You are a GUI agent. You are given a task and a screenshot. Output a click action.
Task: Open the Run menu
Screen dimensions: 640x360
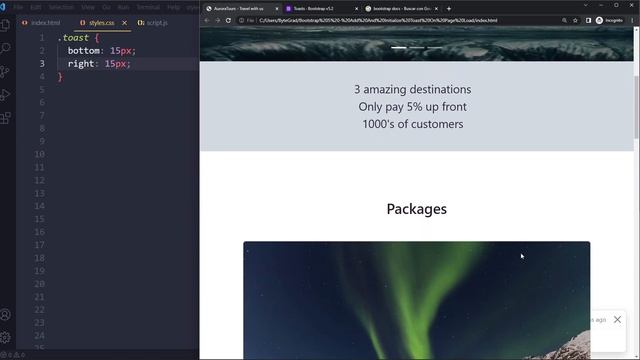123,7
